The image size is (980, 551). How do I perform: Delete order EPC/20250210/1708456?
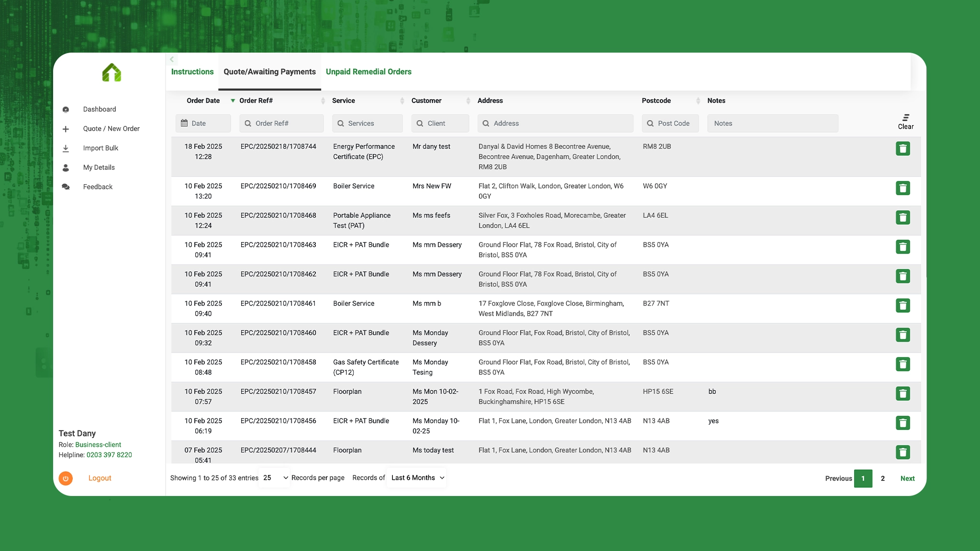pyautogui.click(x=902, y=423)
